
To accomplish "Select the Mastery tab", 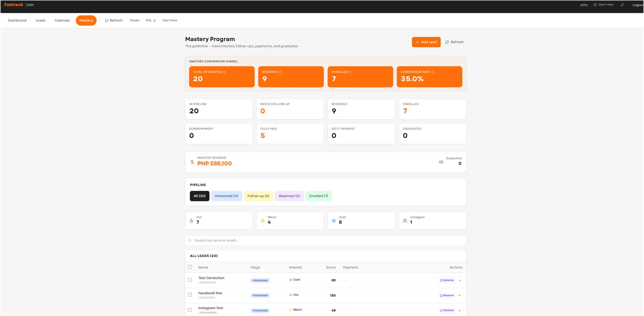I will click(x=86, y=21).
